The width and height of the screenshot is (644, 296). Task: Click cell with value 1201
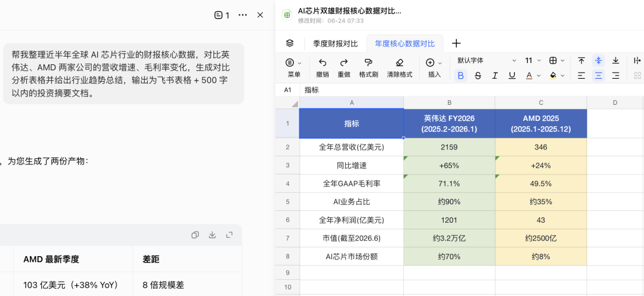pyautogui.click(x=450, y=220)
